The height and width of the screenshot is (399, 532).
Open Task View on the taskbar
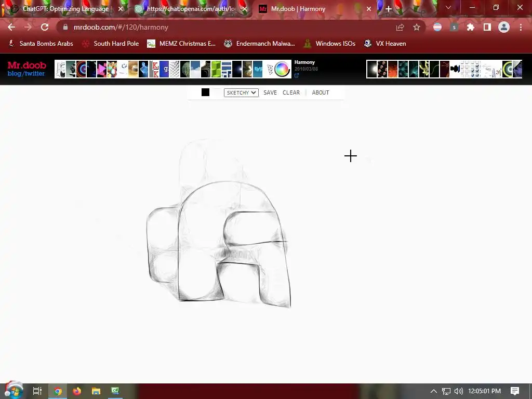click(37, 391)
